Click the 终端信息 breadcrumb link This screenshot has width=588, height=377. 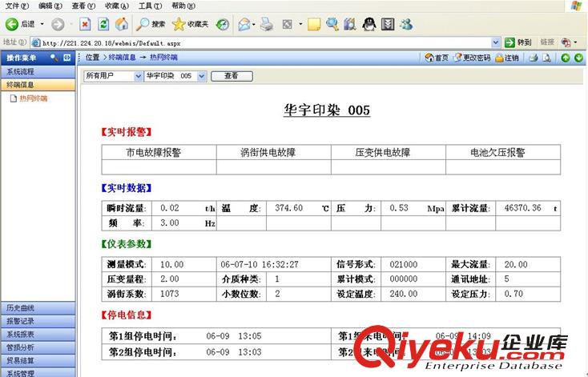122,58
